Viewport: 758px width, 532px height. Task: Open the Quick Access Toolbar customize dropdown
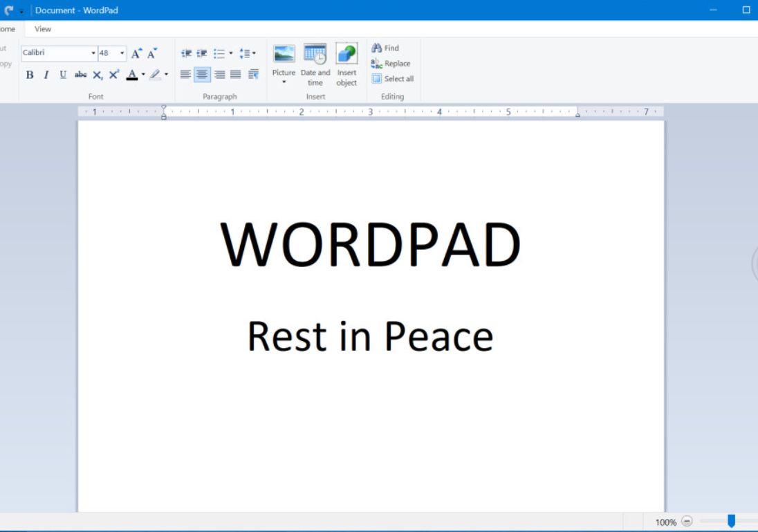click(21, 10)
